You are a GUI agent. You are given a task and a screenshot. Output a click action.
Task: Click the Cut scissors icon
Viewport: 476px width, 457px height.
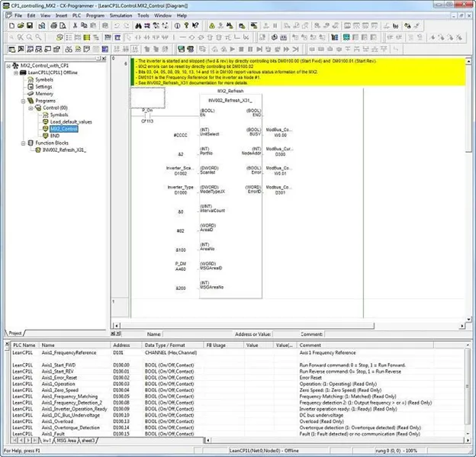click(x=73, y=25)
